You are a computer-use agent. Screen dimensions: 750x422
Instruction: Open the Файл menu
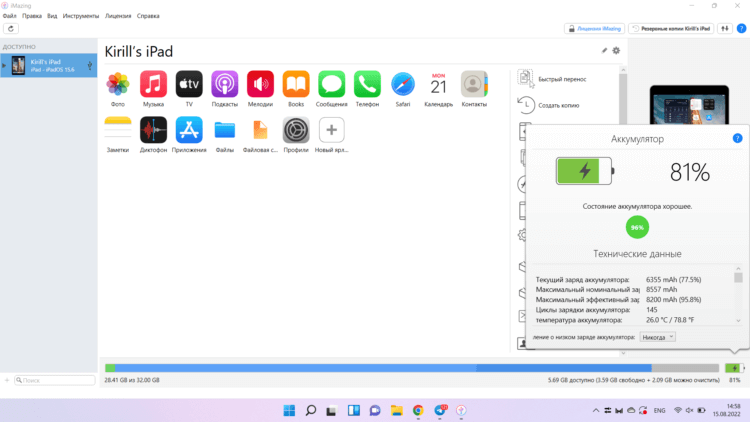tap(10, 17)
